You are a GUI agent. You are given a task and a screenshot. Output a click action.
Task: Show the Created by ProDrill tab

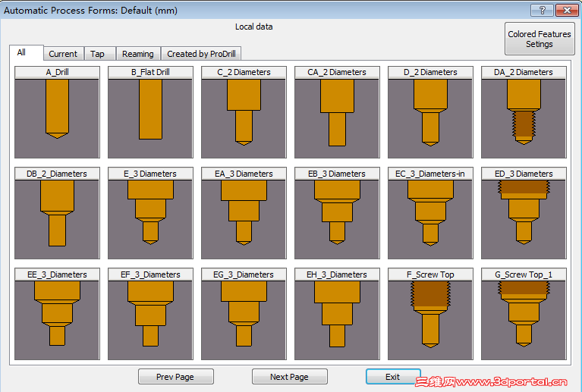201,54
